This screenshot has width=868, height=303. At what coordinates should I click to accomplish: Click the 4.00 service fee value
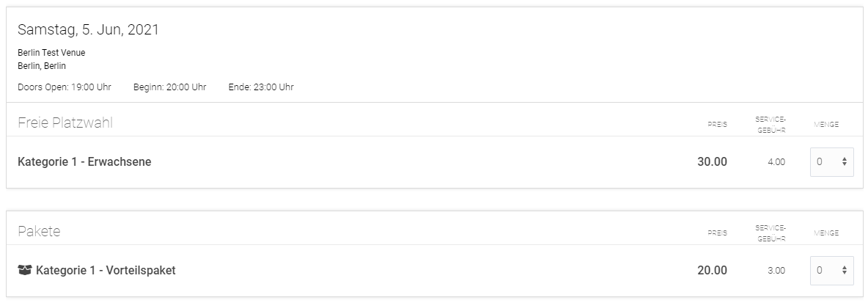coord(776,162)
